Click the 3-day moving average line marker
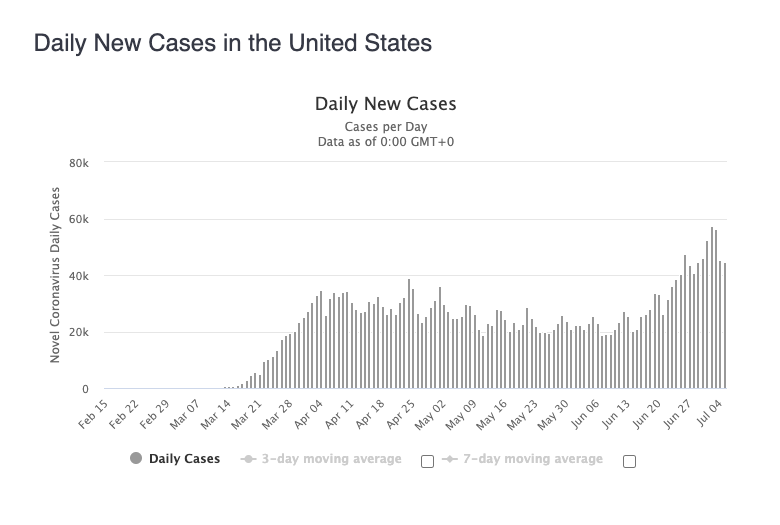The width and height of the screenshot is (780, 525). coord(250,459)
